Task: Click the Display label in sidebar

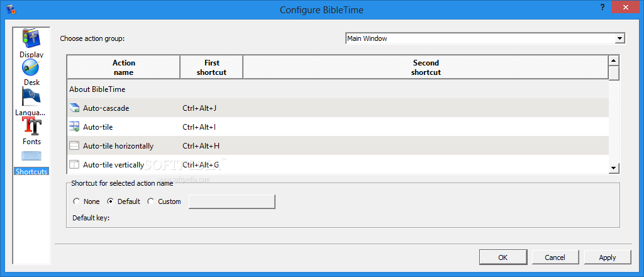Action: [31, 55]
